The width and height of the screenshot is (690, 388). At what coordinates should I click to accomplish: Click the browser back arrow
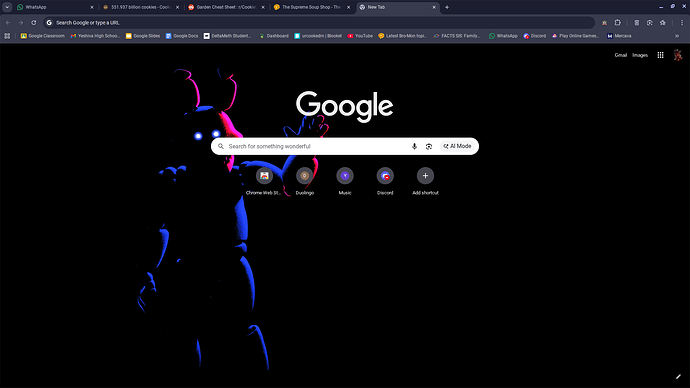coord(8,22)
